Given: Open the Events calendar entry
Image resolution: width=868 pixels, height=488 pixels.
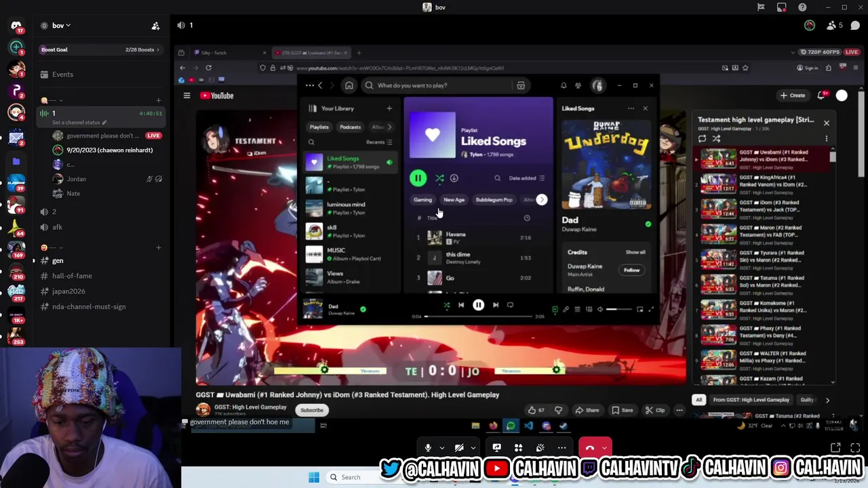Looking at the screenshot, I should click(102, 75).
